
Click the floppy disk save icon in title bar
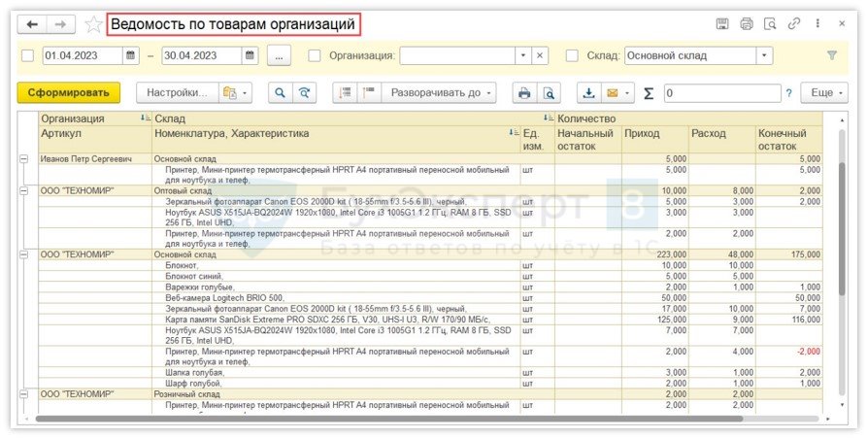[721, 24]
